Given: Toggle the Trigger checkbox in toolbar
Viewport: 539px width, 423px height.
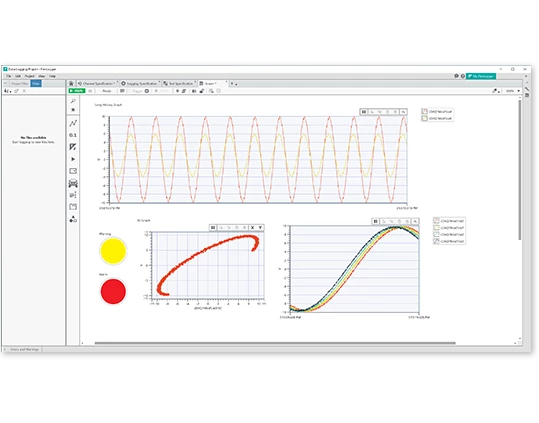Looking at the screenshot, I should click(x=130, y=91).
